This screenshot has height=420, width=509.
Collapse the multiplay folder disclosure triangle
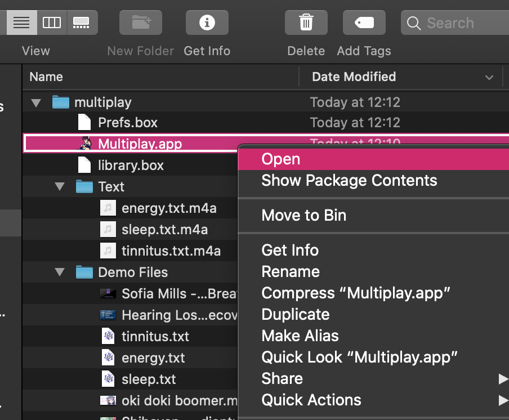36,103
